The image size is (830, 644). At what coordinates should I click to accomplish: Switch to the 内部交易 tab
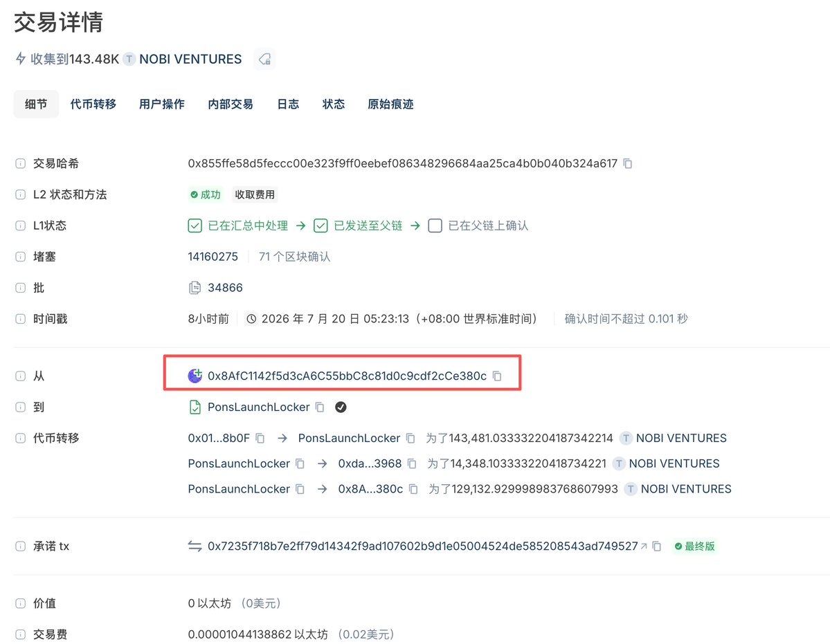(231, 104)
